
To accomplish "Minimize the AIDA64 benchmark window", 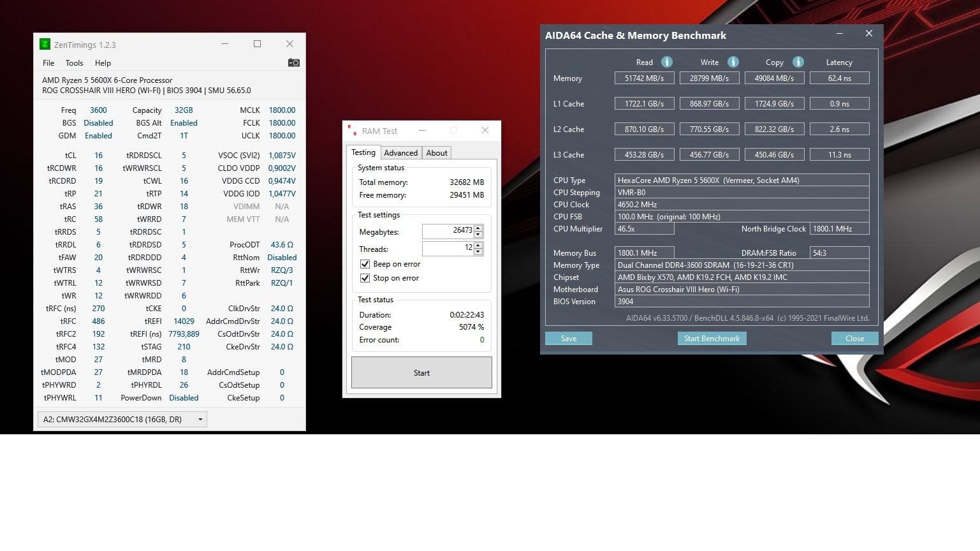I will [840, 34].
